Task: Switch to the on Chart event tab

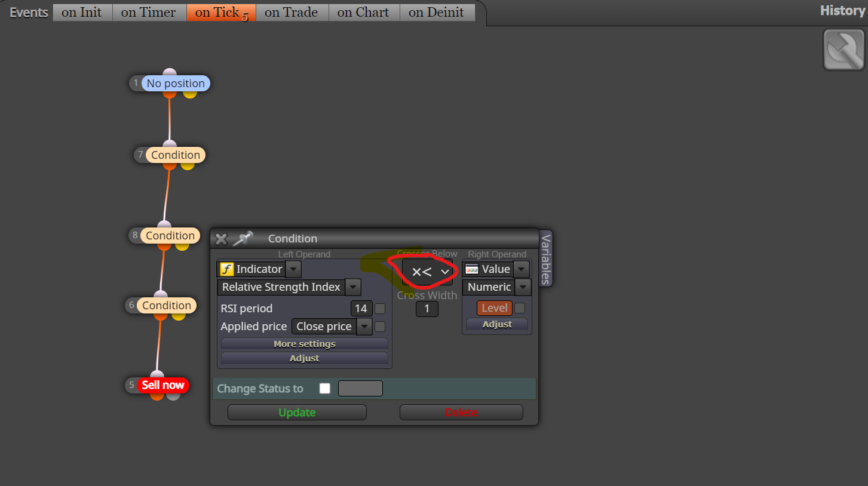Action: [364, 13]
